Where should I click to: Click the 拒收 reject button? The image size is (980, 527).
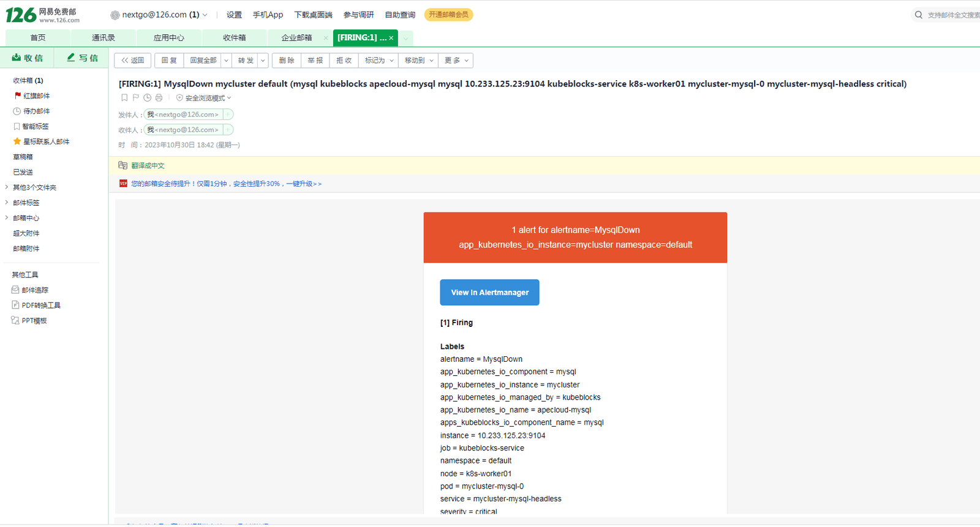(344, 61)
